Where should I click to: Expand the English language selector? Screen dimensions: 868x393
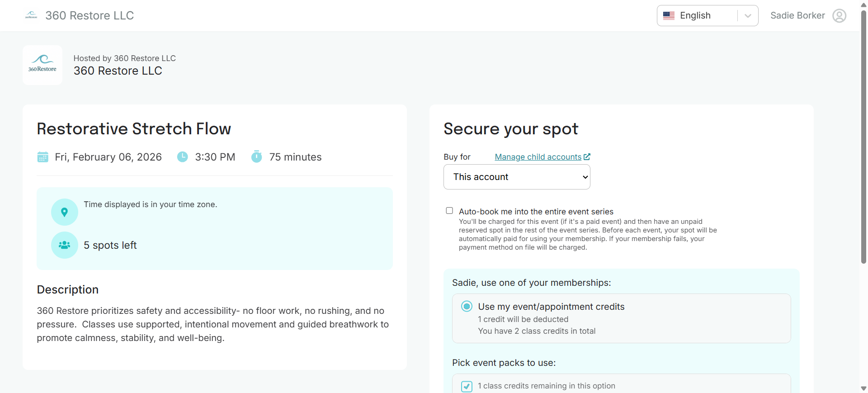(x=695, y=15)
